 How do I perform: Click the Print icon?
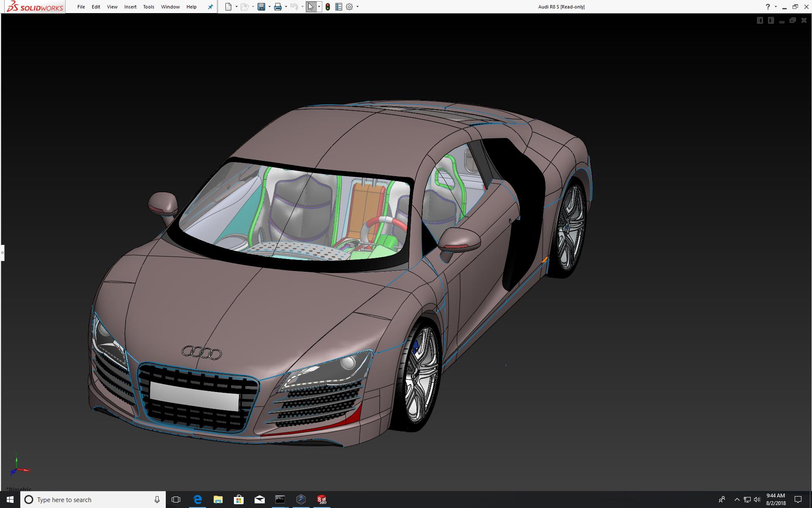278,7
